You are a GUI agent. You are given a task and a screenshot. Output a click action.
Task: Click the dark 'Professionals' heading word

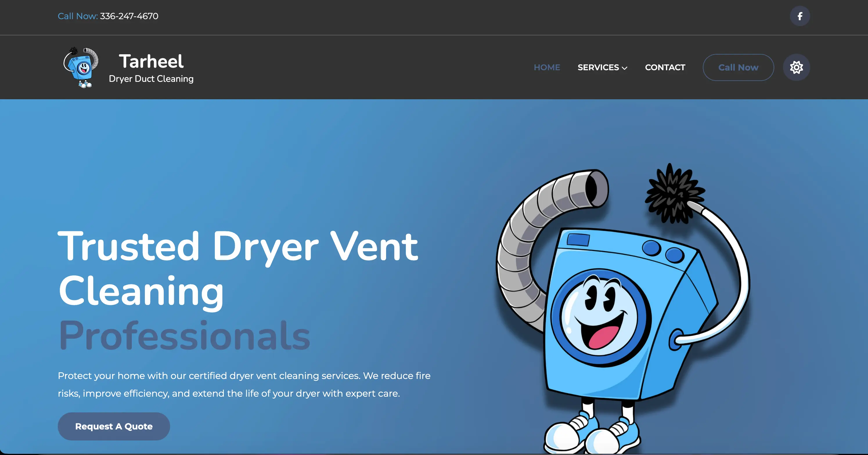184,335
